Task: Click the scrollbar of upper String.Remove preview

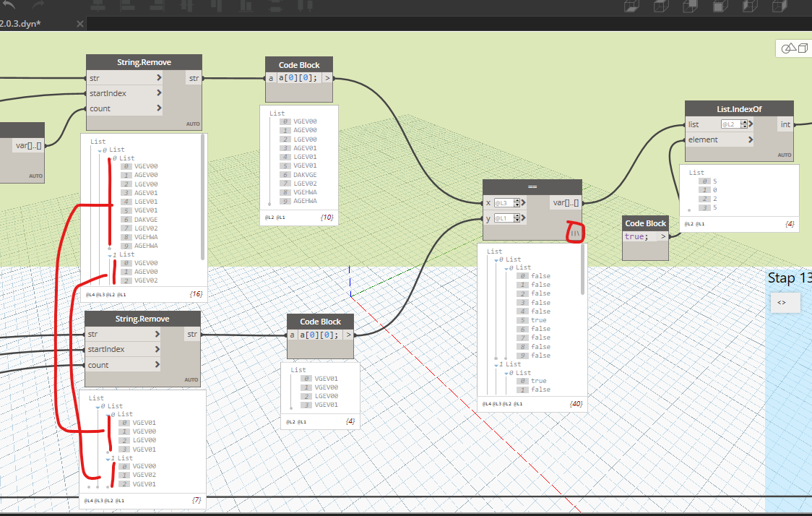Action: point(202,197)
